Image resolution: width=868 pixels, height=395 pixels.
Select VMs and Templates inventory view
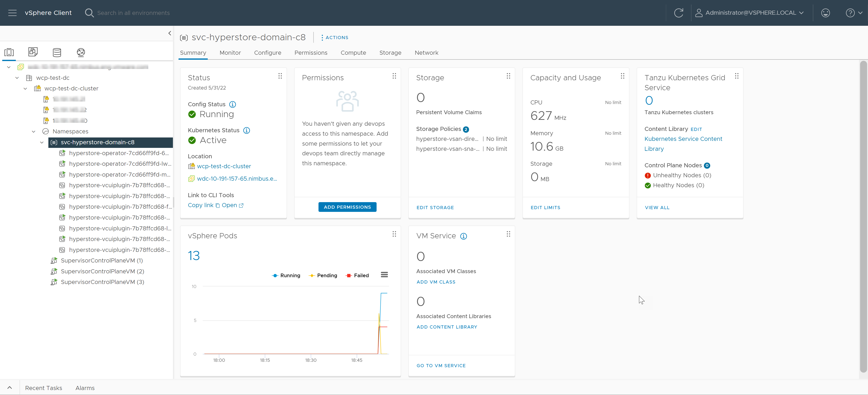[x=33, y=52]
